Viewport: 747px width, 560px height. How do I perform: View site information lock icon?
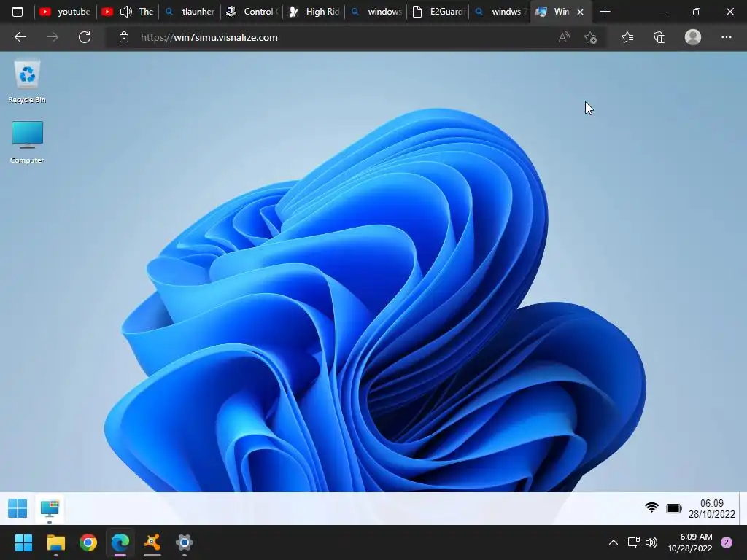pos(124,37)
